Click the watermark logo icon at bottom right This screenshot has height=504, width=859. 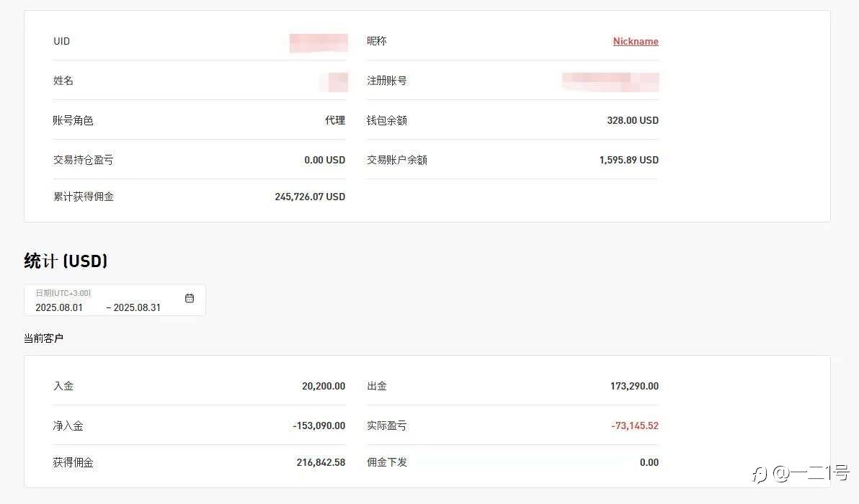[x=759, y=473]
